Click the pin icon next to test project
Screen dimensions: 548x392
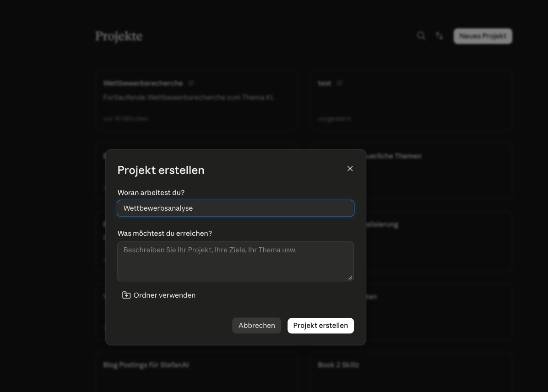pos(339,83)
